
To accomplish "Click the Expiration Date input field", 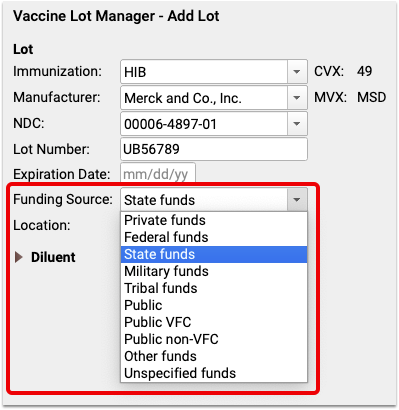I will pyautogui.click(x=158, y=174).
